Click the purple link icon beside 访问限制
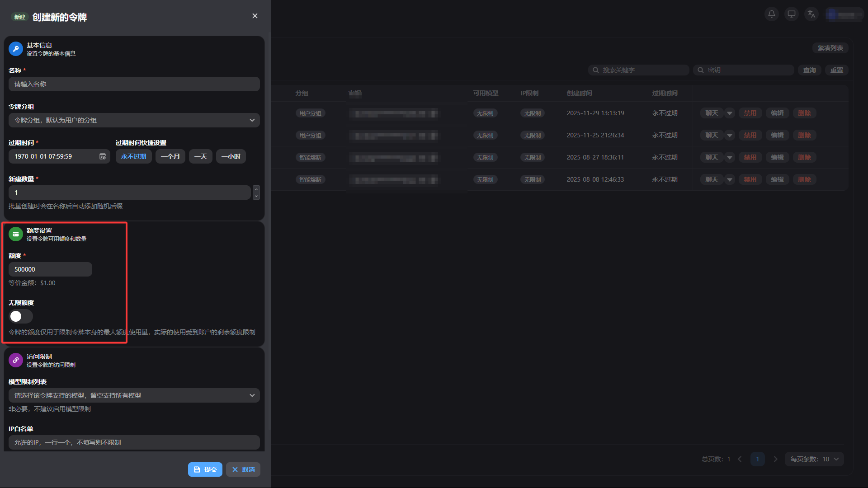The image size is (868, 488). tap(16, 360)
